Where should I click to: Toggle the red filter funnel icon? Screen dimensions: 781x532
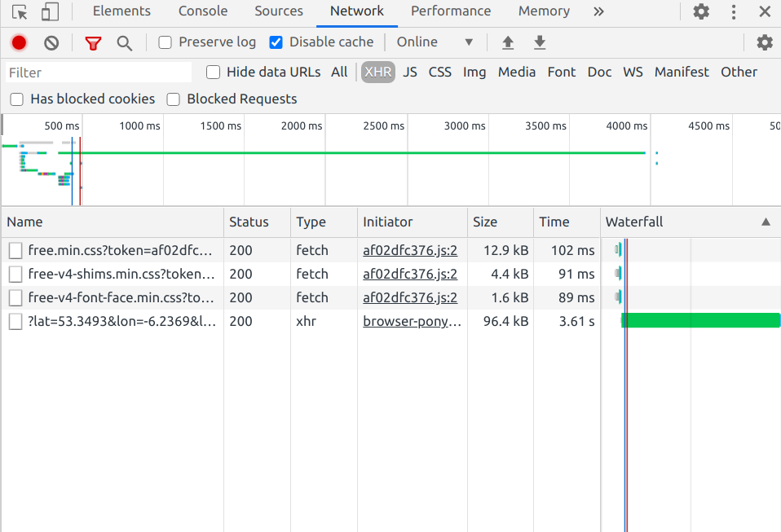(94, 43)
